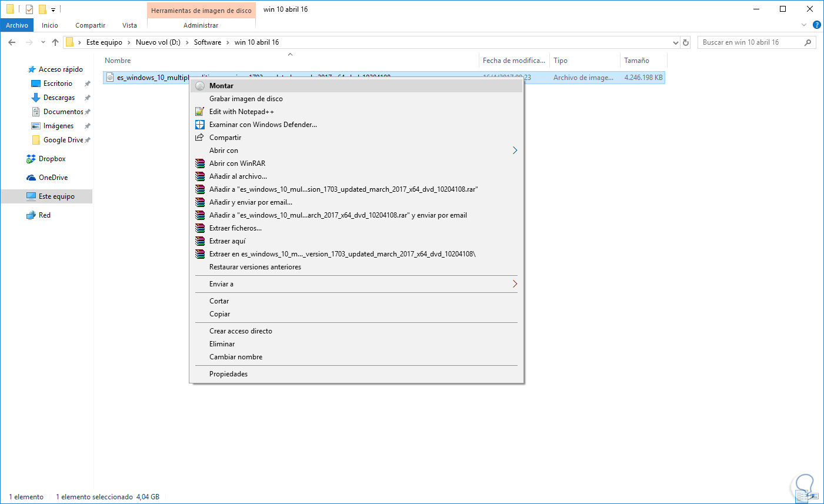Click the Notepad++ icon in context menu
This screenshot has width=824, height=504.
(200, 112)
